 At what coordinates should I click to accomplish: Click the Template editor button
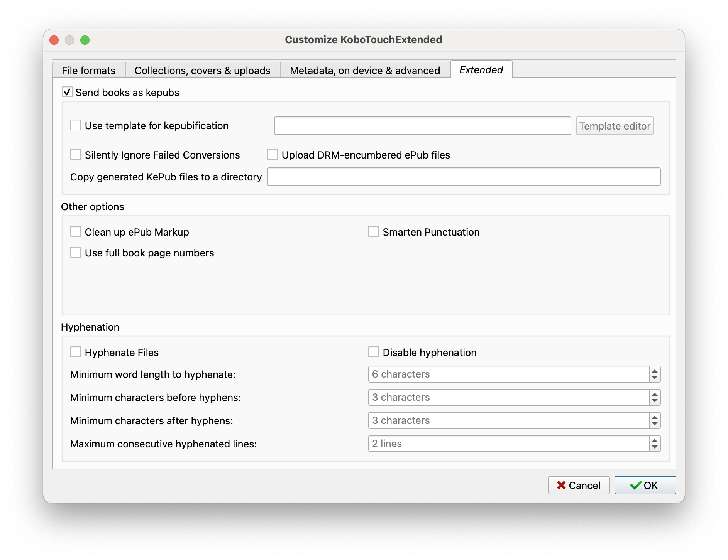[615, 126]
